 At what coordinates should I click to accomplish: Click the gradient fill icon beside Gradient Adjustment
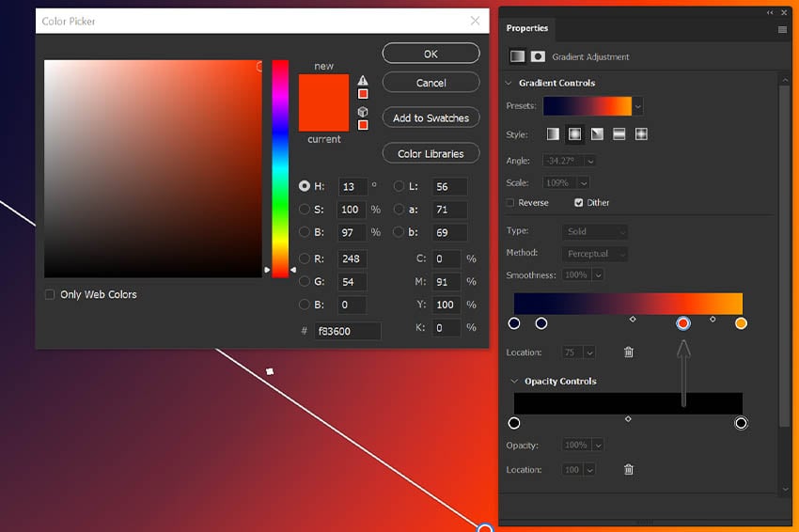pyautogui.click(x=517, y=56)
